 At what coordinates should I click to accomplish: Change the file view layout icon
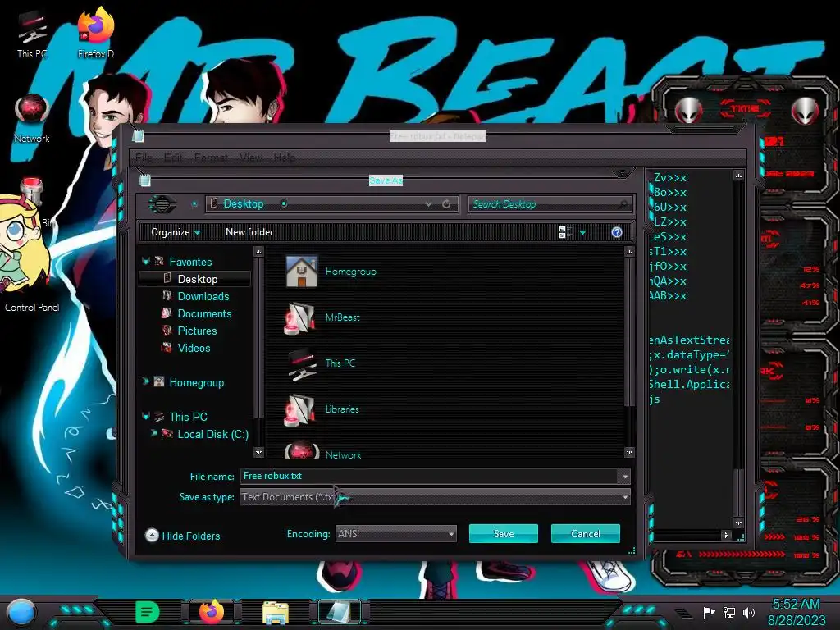tap(565, 232)
